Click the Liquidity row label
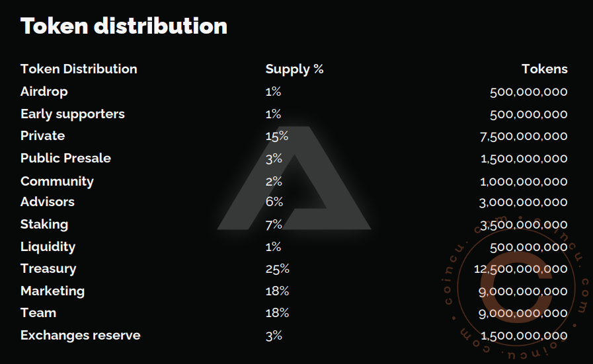Screen dimensions: 593x364 pos(48,246)
